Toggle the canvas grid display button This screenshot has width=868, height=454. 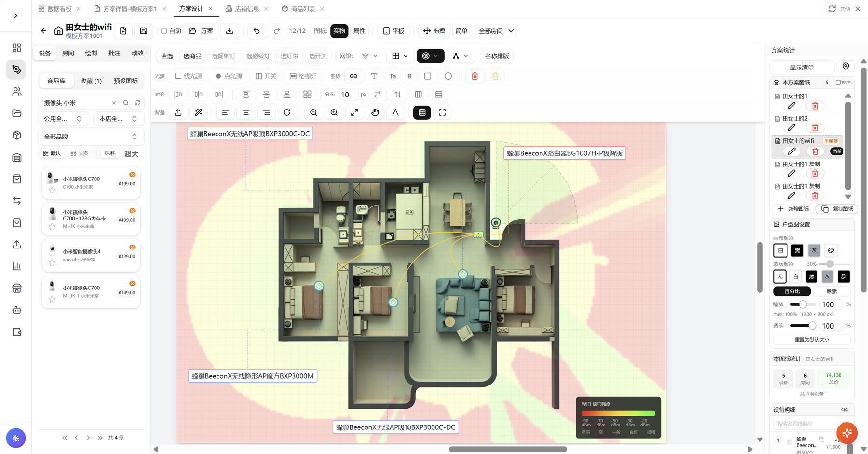click(422, 112)
